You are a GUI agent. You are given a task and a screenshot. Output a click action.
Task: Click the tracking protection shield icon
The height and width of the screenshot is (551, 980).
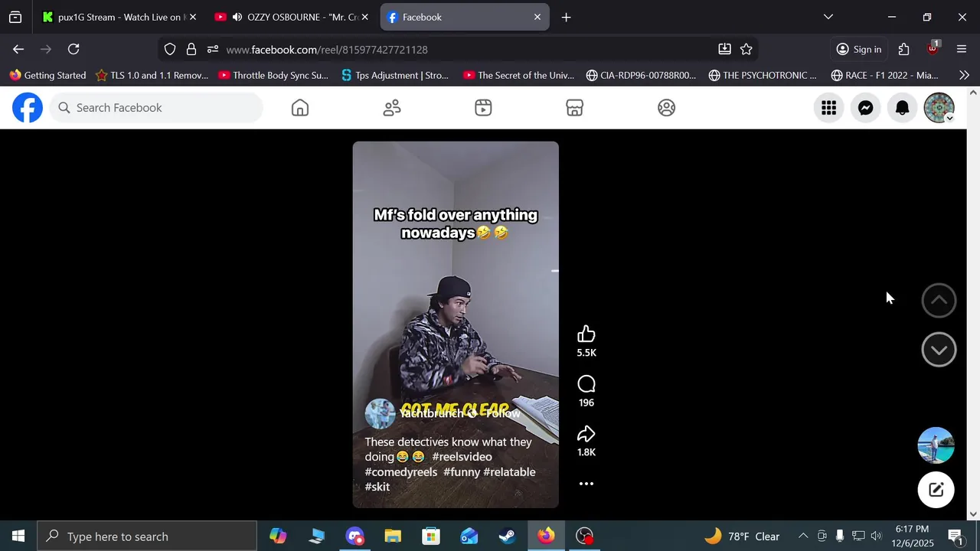coord(170,49)
